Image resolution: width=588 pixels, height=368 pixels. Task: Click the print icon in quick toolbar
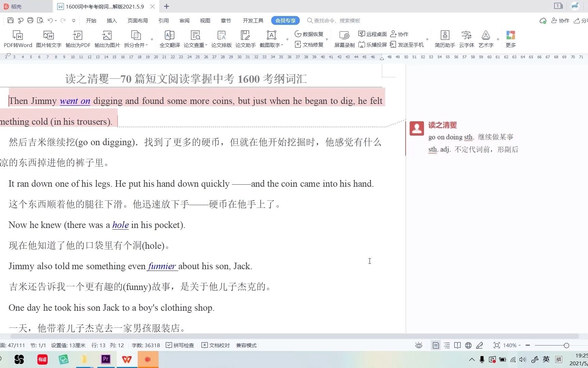point(30,20)
